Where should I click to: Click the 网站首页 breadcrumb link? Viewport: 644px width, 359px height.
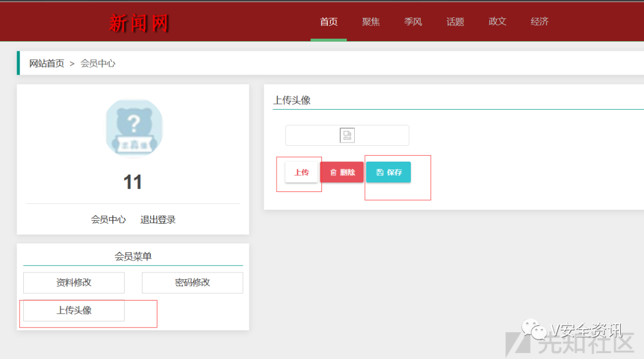point(47,63)
